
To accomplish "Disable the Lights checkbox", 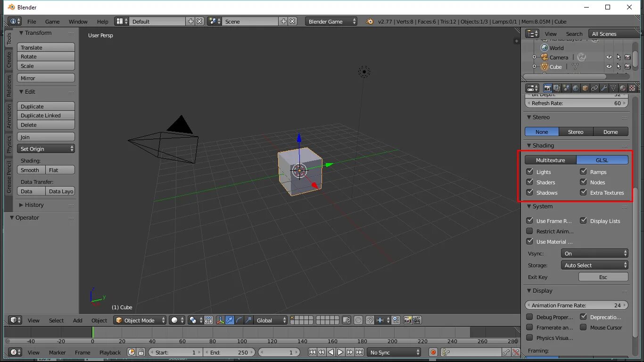I will point(529,172).
